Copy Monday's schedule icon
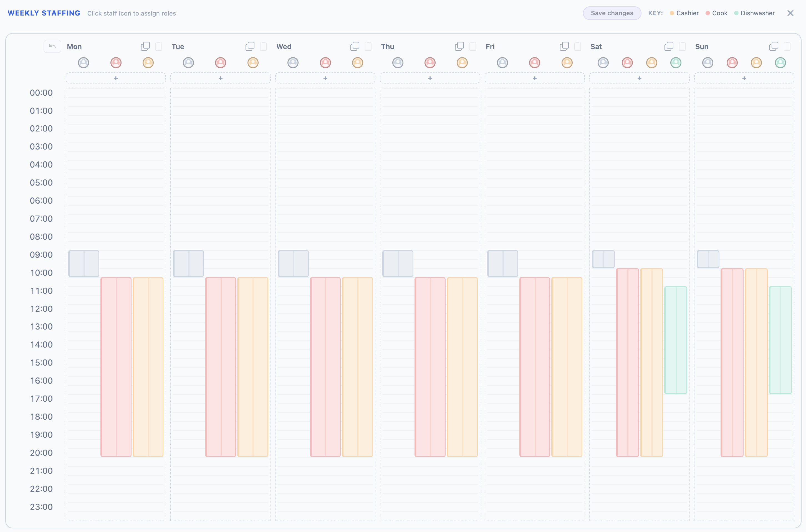 145,46
